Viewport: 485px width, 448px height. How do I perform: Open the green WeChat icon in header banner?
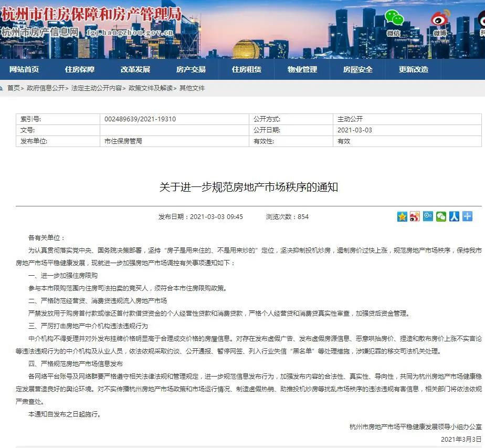(x=394, y=18)
